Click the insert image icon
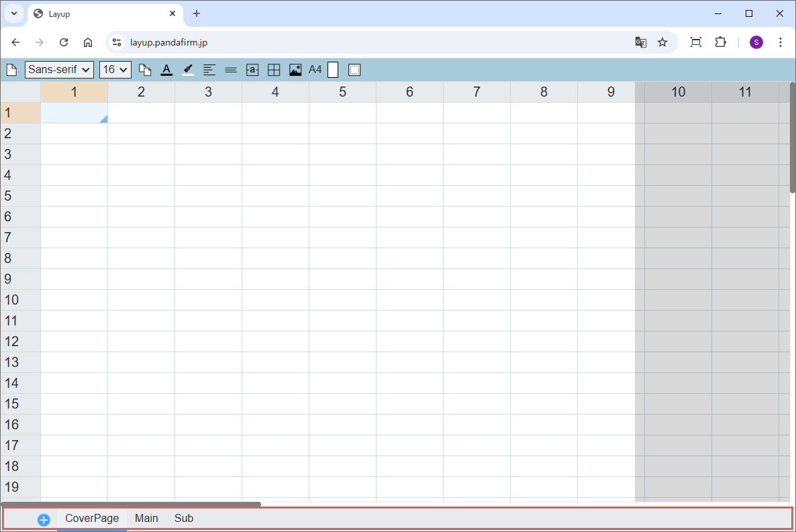 pos(295,70)
